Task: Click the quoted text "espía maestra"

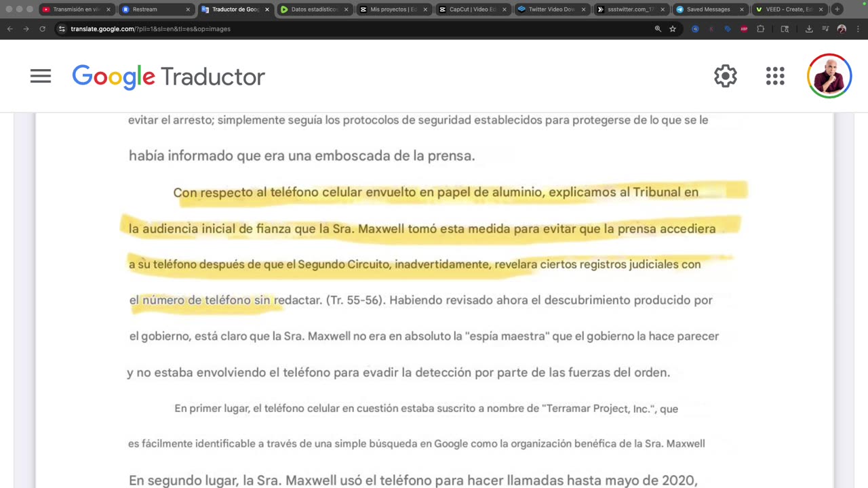Action: [507, 336]
